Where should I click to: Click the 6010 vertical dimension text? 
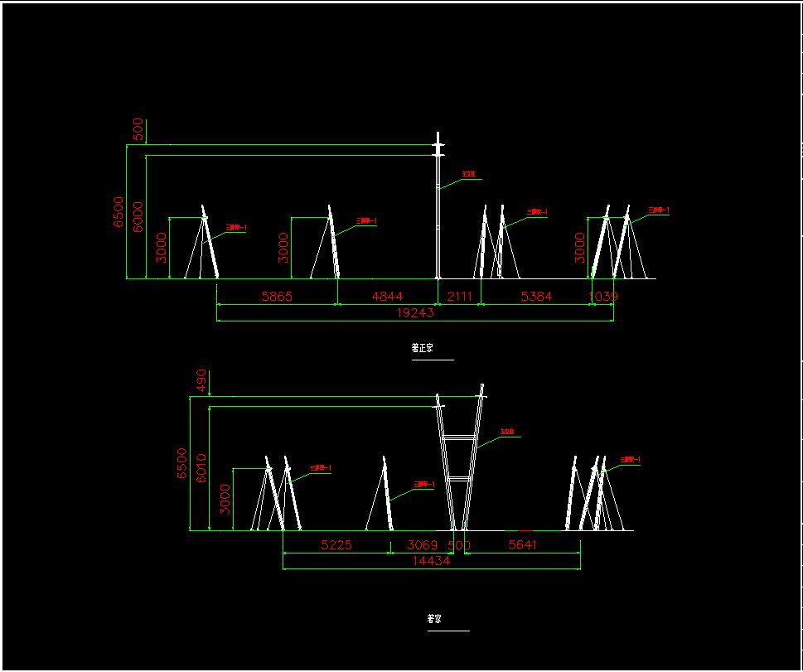[x=201, y=464]
